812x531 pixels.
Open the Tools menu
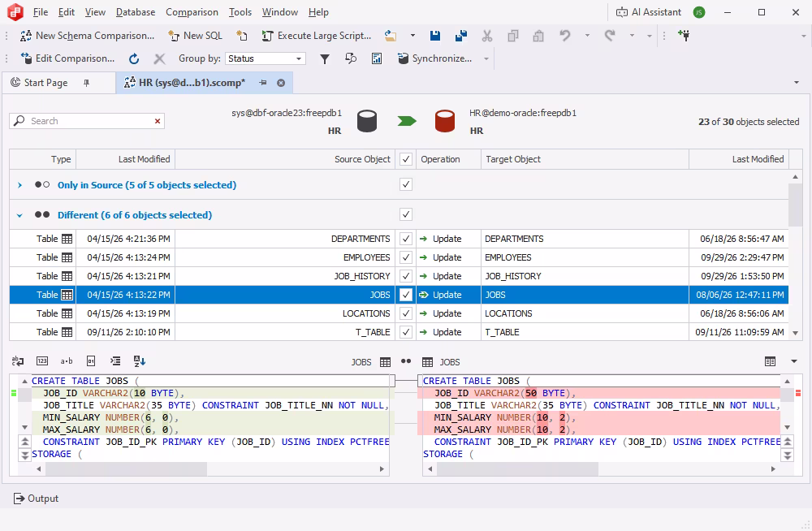point(240,12)
